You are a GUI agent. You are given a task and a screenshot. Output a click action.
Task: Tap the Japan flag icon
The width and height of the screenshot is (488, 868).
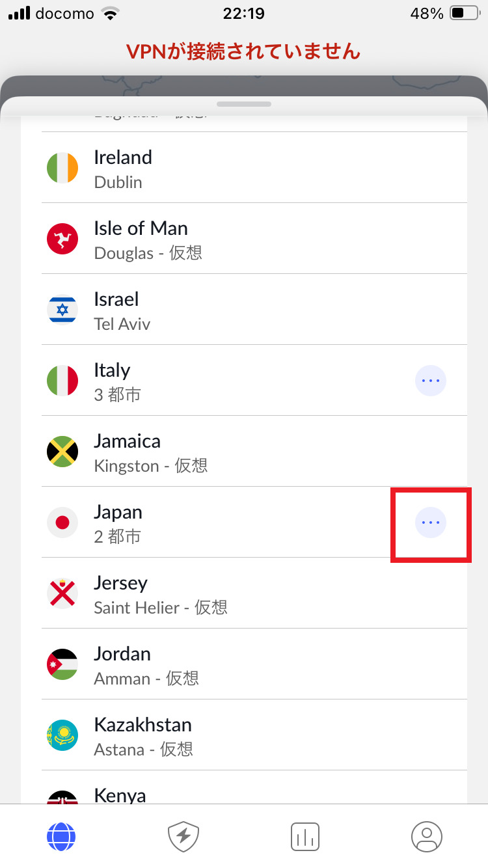62,522
